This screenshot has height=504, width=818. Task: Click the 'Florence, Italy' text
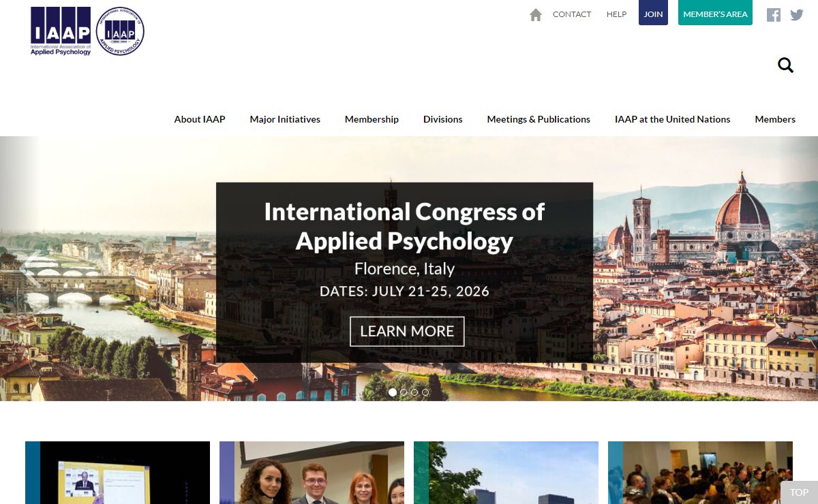click(x=404, y=269)
